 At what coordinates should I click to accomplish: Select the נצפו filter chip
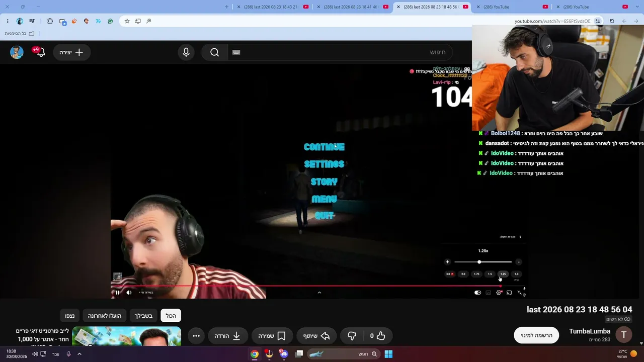(x=70, y=316)
